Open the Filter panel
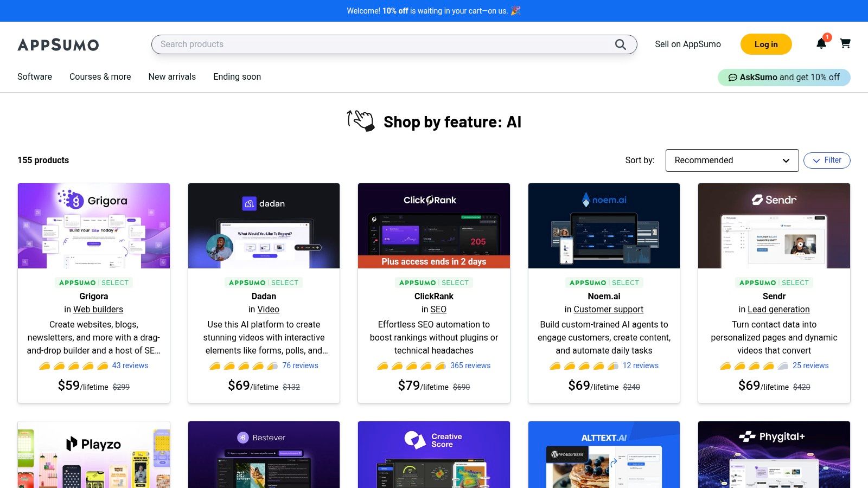Viewport: 868px width, 488px height. click(827, 160)
